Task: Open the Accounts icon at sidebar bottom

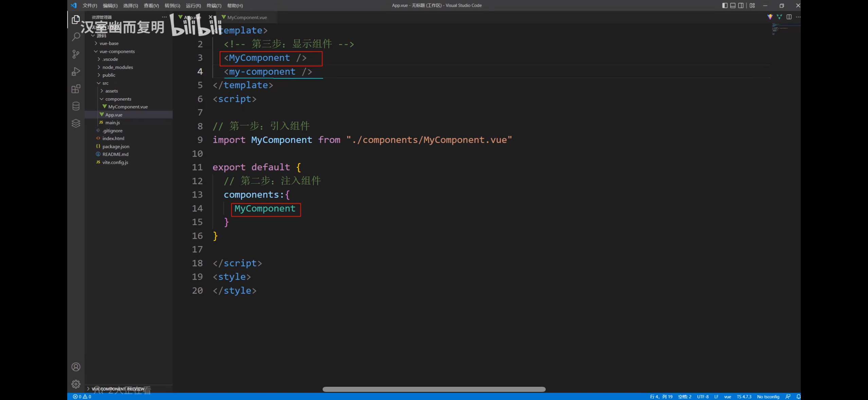Action: click(x=76, y=367)
